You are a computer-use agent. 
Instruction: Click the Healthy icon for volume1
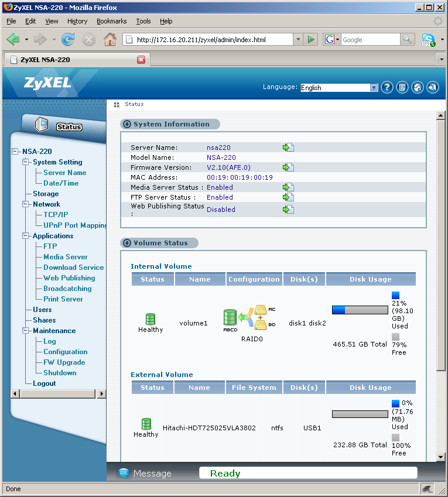pos(151,319)
